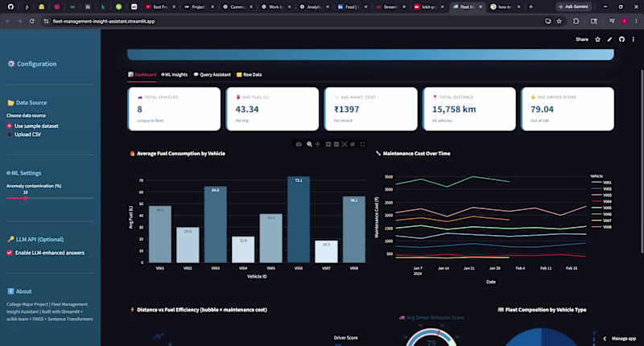Viewport: 644px width, 346px height.
Task: Click the Zoom out minus-box chart icon
Action: click(x=336, y=145)
